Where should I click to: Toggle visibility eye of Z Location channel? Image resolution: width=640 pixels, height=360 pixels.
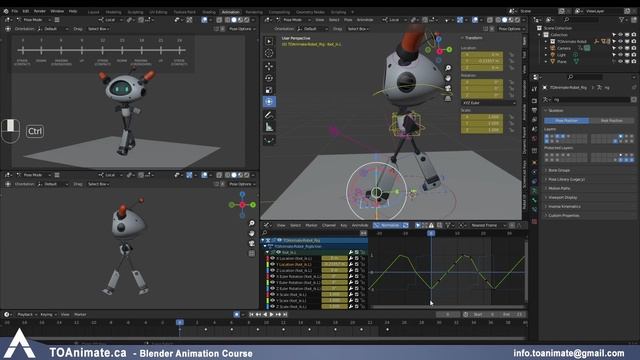coord(273,270)
